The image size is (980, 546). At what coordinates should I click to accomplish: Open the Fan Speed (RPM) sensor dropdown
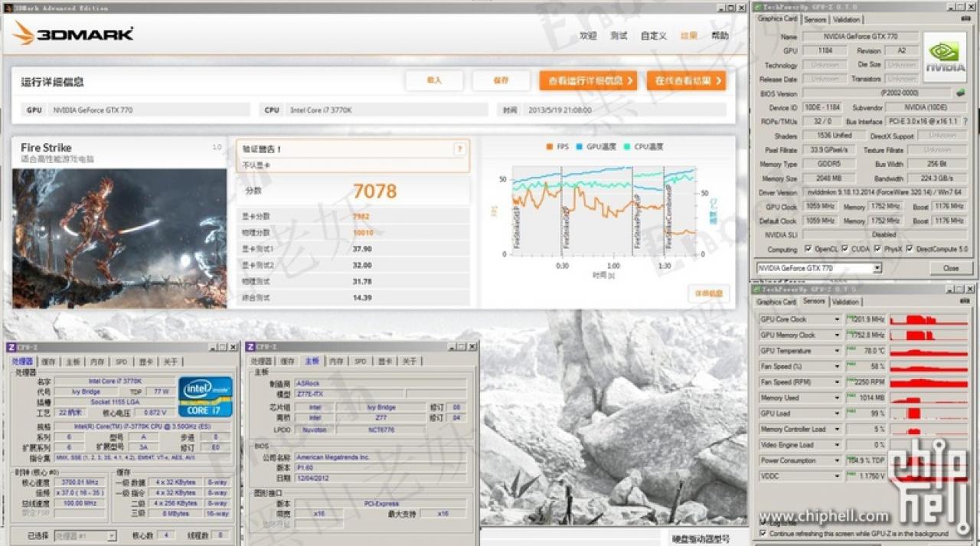pyautogui.click(x=837, y=382)
